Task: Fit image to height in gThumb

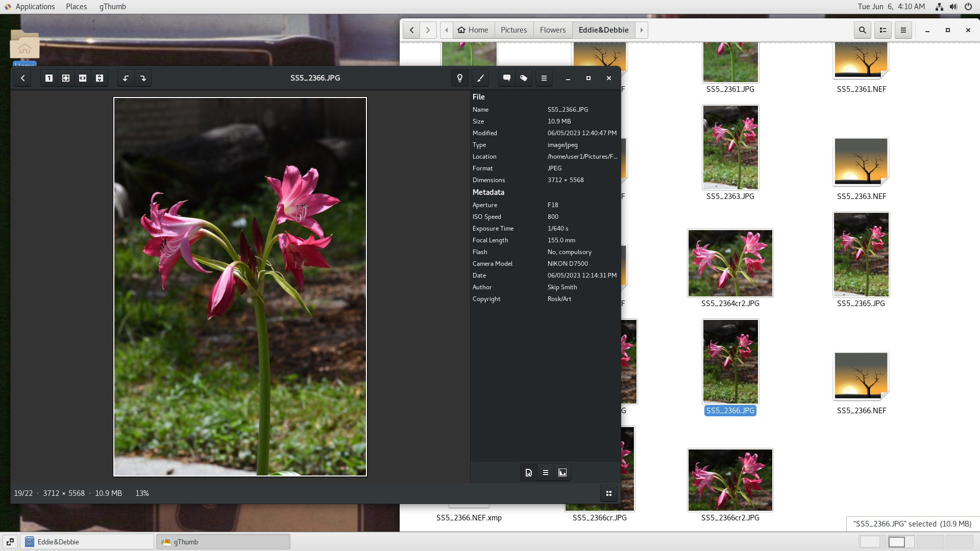Action: (x=100, y=78)
